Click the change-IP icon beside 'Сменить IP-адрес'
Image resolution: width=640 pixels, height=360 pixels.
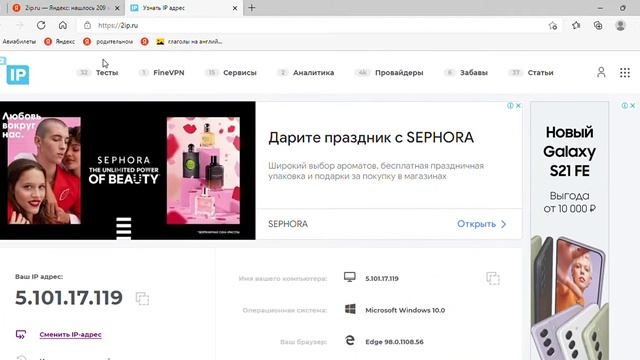(x=21, y=334)
